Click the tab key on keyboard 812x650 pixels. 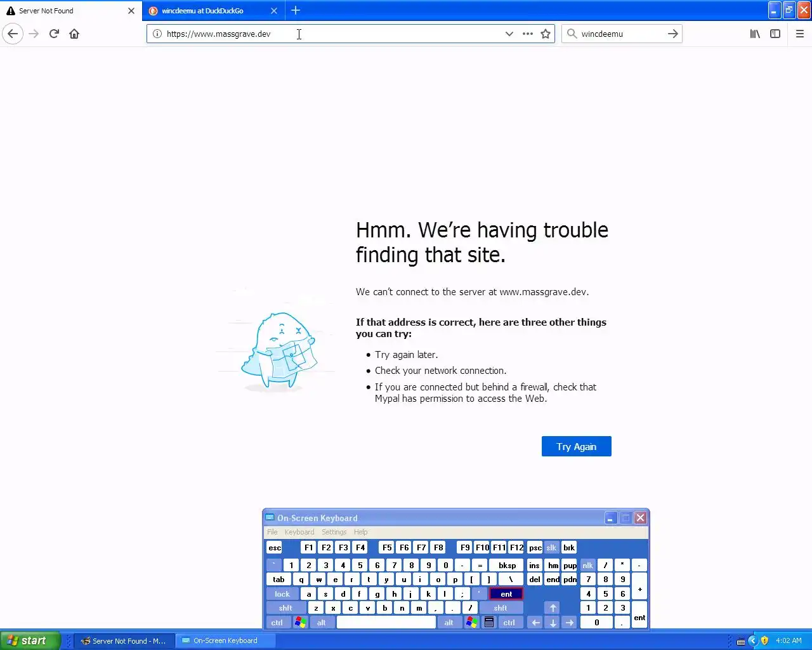[278, 579]
